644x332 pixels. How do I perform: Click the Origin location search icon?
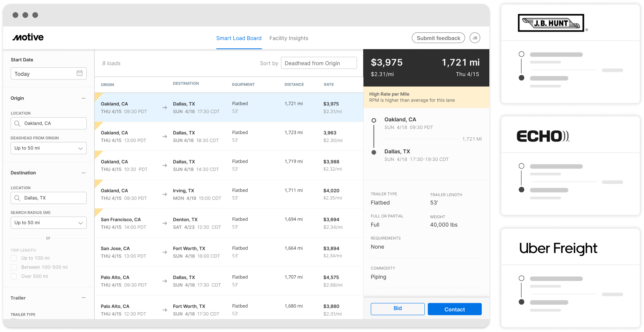pyautogui.click(x=17, y=123)
